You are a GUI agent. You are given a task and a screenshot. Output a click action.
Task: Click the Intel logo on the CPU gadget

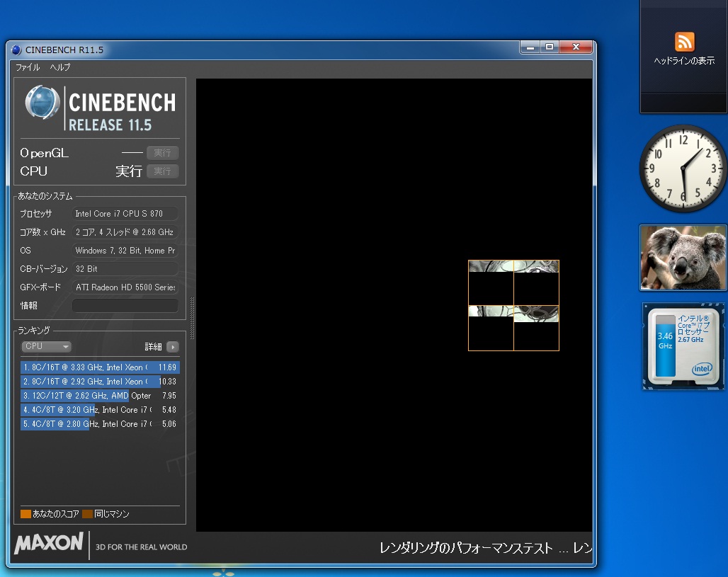(x=702, y=369)
